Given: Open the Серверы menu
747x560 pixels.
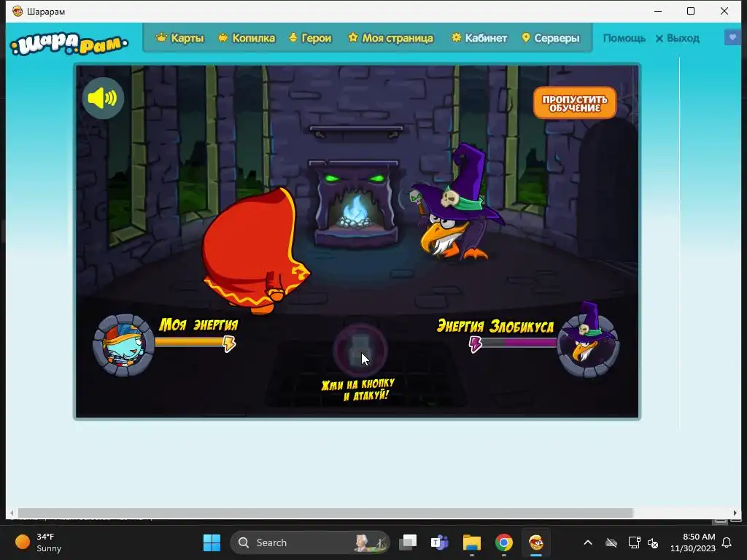Looking at the screenshot, I should point(551,38).
